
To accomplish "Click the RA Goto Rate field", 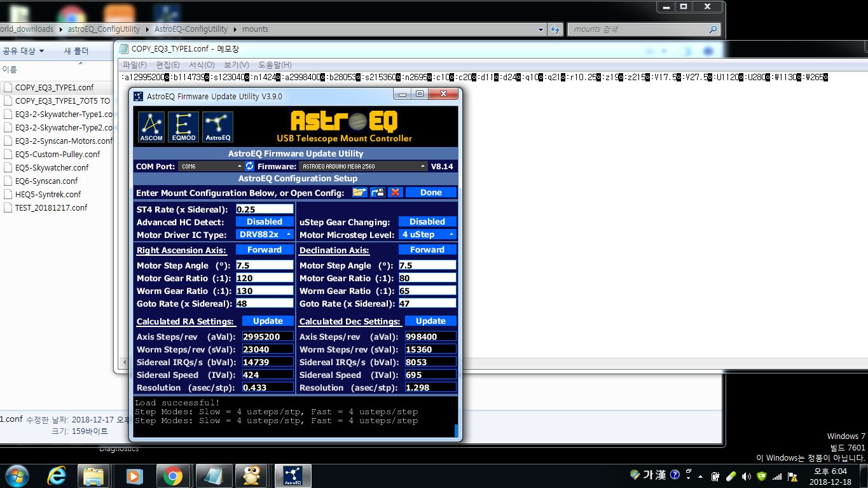I will [x=265, y=303].
